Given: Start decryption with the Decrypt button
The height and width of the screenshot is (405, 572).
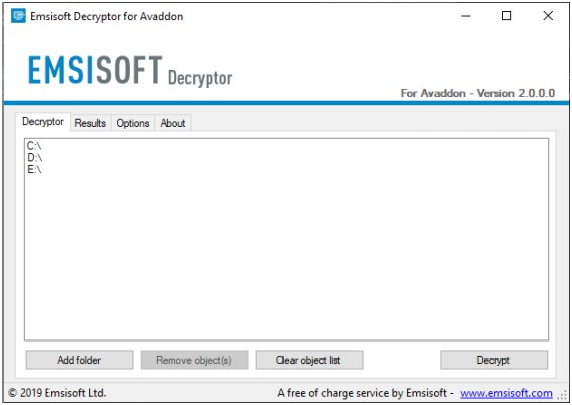Looking at the screenshot, I should 494,360.
